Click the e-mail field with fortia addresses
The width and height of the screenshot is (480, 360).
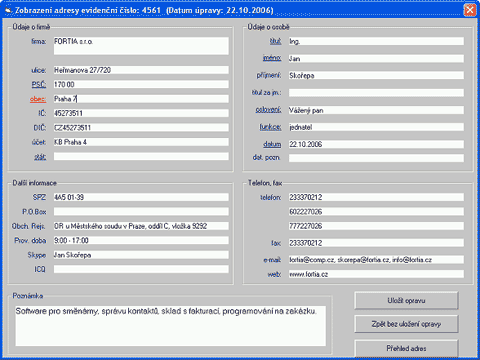376,260
